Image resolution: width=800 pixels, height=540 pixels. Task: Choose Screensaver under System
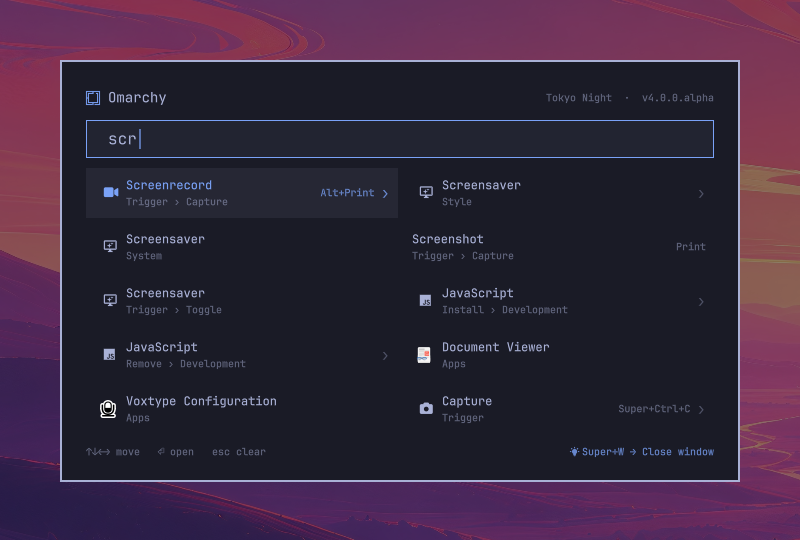coord(242,247)
